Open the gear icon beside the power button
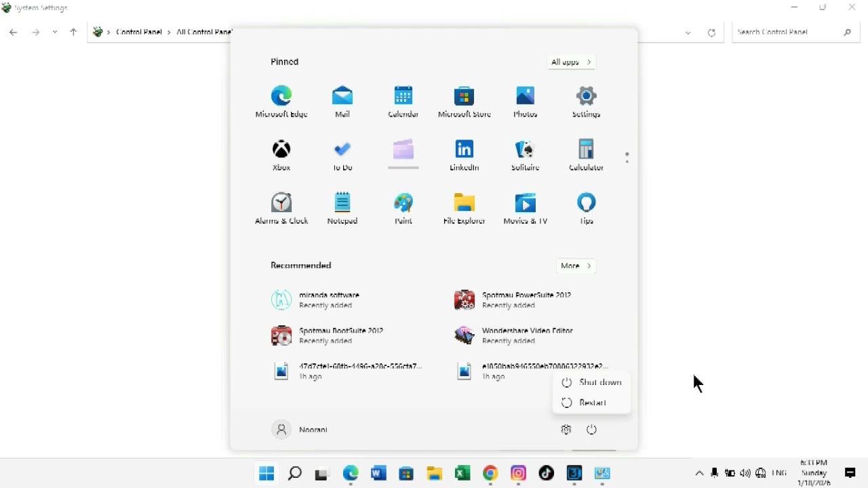The height and width of the screenshot is (488, 868). pyautogui.click(x=567, y=430)
